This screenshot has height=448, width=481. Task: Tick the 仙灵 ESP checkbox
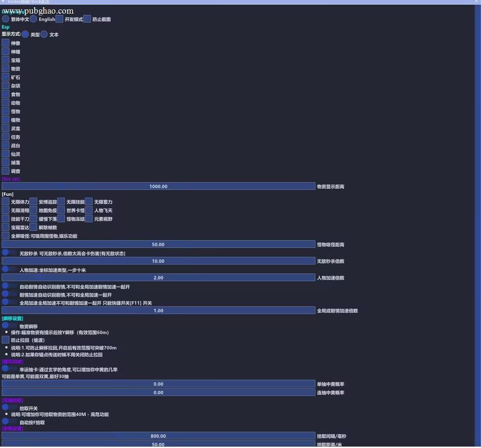[x=6, y=154]
